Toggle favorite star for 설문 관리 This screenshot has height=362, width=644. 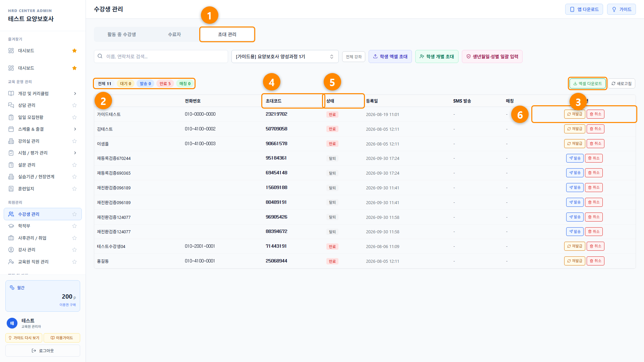point(74,165)
